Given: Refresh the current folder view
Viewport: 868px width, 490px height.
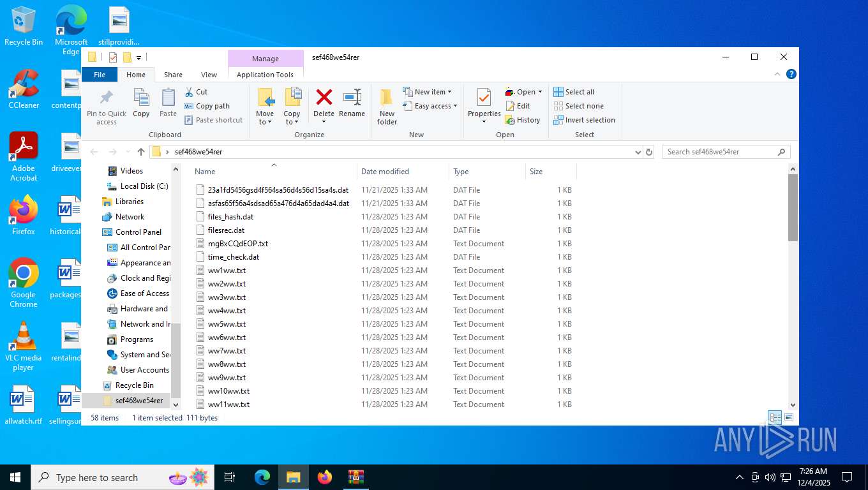Looking at the screenshot, I should (649, 152).
